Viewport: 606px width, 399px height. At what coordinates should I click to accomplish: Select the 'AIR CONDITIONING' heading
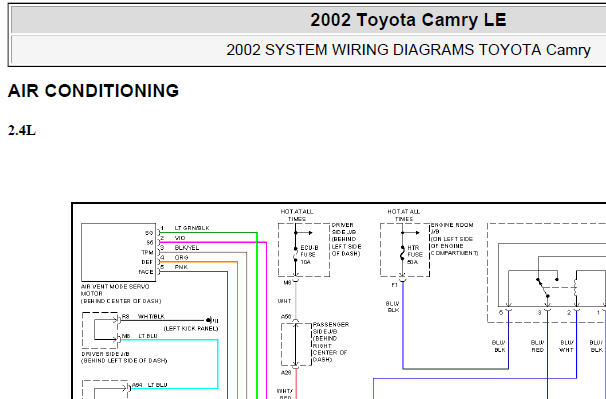93,91
